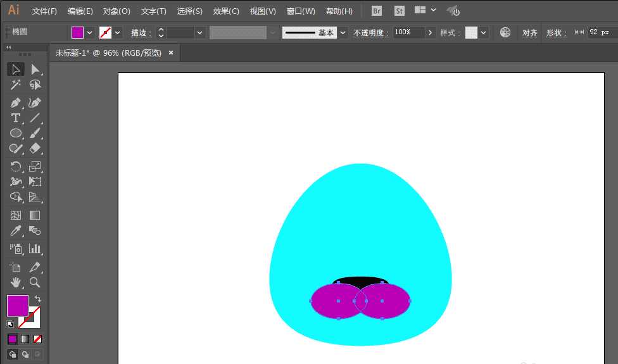The image size is (618, 364).
Task: Open the fill color dropdown
Action: click(89, 33)
